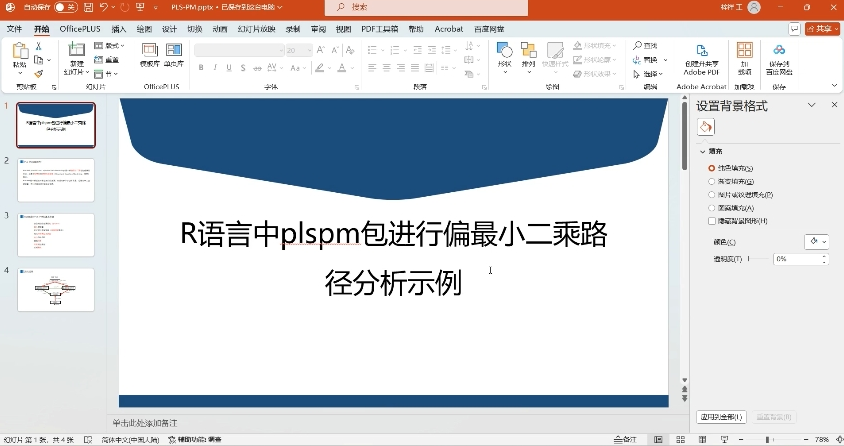Open the font name dropdown

[281, 50]
